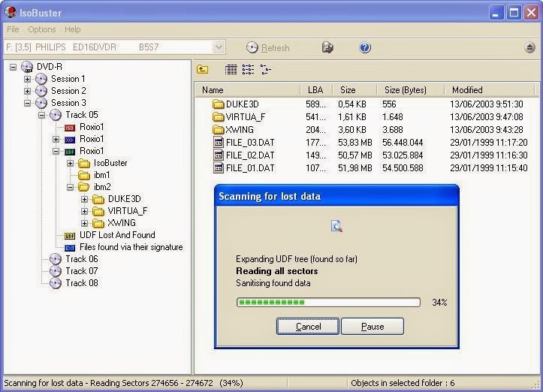543x392 pixels.
Task: Sort file list by the Size column
Action: pyautogui.click(x=354, y=90)
